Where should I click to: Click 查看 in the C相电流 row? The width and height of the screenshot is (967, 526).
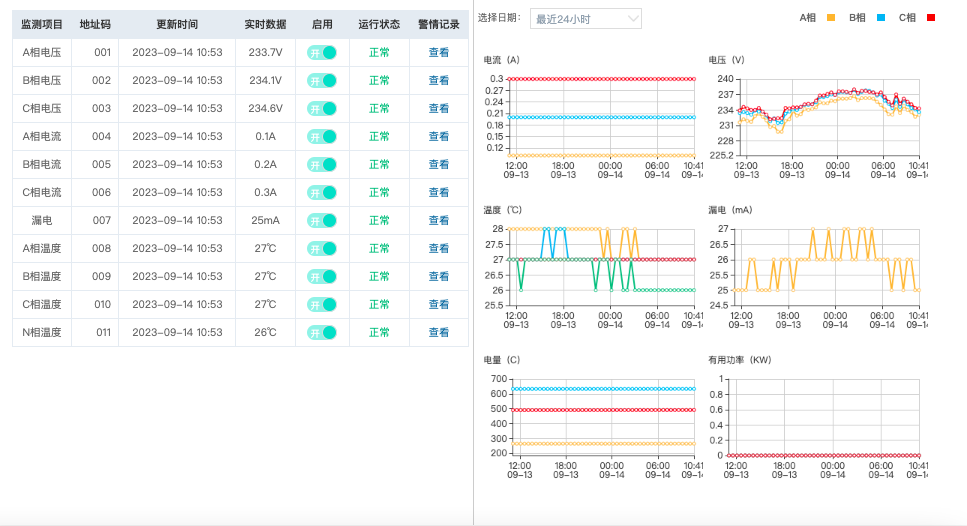[x=438, y=193]
